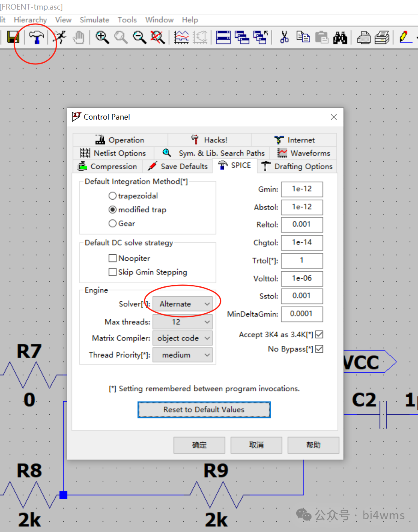The image size is (418, 532).
Task: Click the Zoom in magnifier icon
Action: 102,37
